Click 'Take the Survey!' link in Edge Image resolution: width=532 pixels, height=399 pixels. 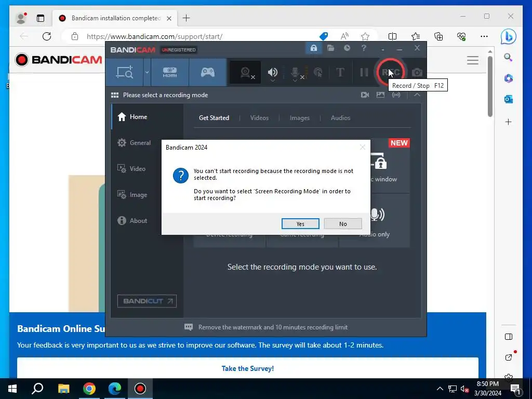pos(248,368)
